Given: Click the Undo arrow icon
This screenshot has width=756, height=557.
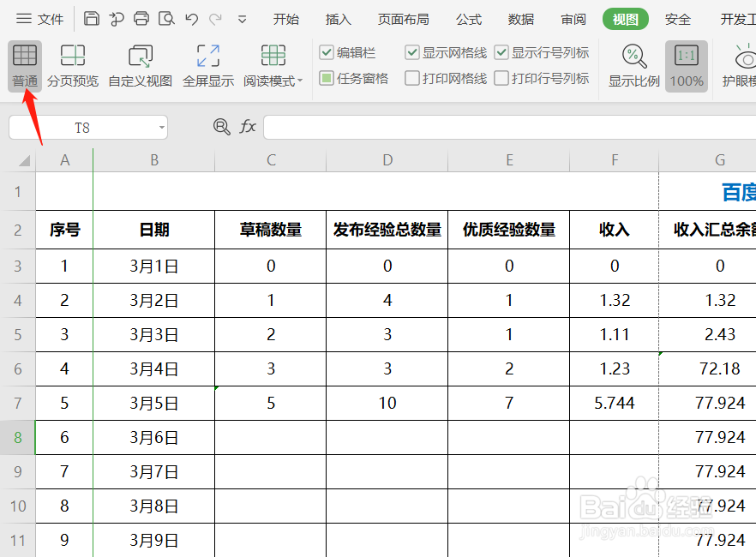Looking at the screenshot, I should pyautogui.click(x=189, y=17).
